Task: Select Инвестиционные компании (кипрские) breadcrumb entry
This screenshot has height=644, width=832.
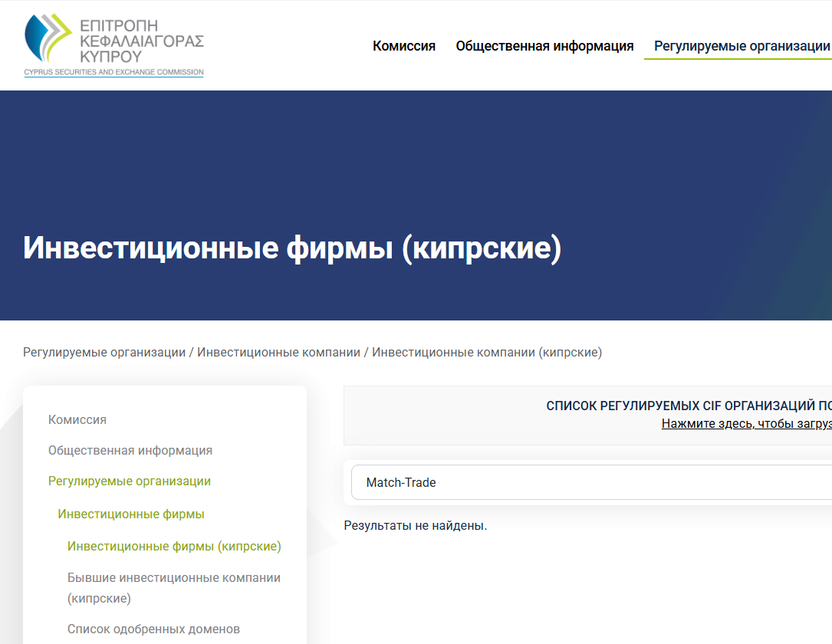Action: click(x=486, y=352)
